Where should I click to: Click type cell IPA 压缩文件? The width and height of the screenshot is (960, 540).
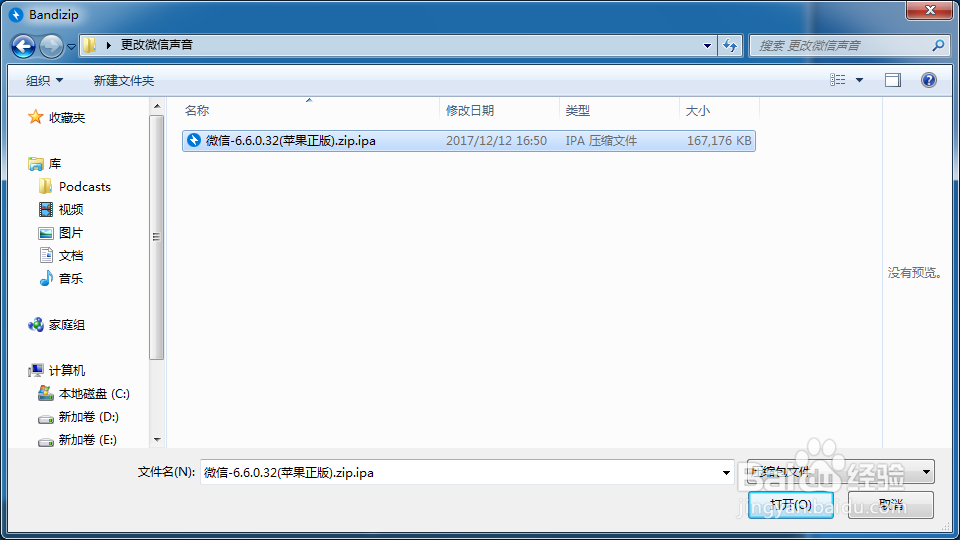click(x=601, y=141)
